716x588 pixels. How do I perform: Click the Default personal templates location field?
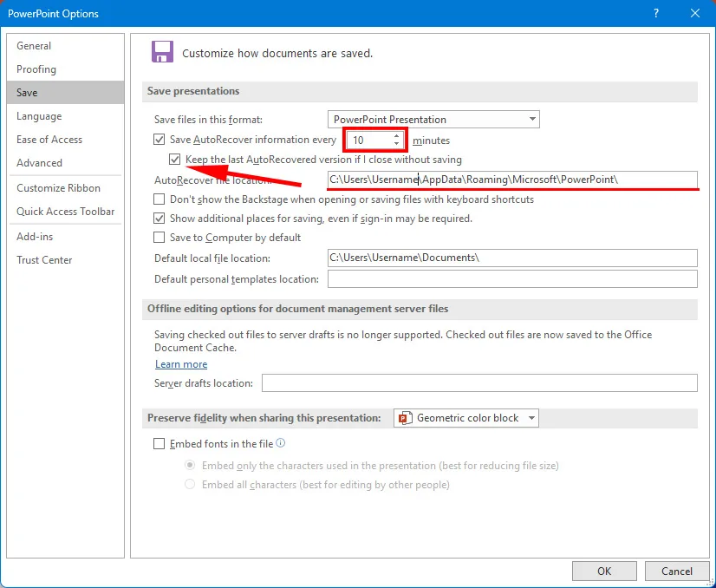512,278
